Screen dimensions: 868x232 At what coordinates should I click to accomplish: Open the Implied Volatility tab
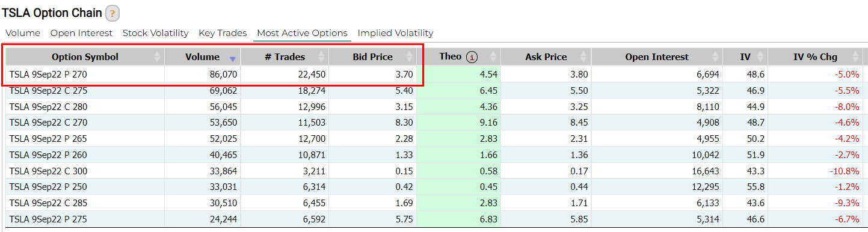pos(395,33)
